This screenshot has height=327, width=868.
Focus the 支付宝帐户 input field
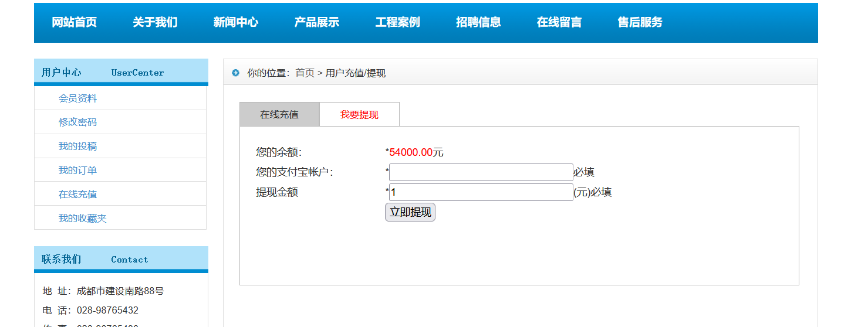click(481, 172)
